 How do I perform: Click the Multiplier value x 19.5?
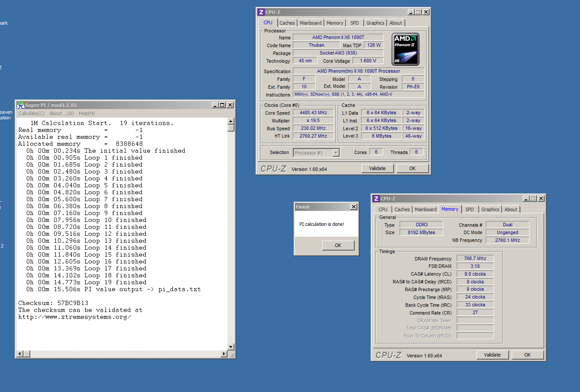tap(313, 120)
